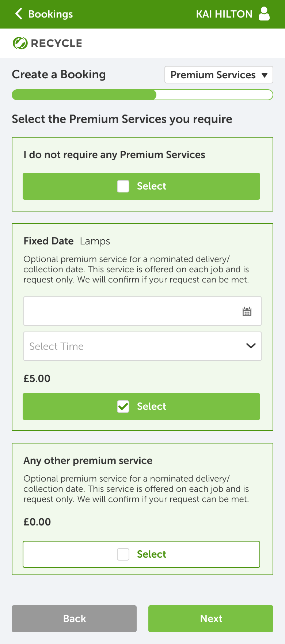The height and width of the screenshot is (644, 285).
Task: Open the Premium Services step dropdown
Action: pos(219,75)
